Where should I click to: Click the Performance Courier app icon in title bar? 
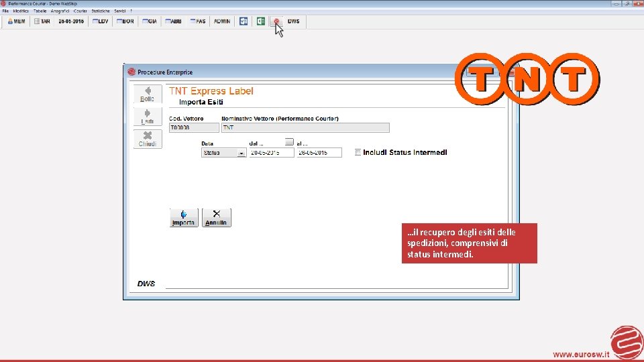[3, 3]
